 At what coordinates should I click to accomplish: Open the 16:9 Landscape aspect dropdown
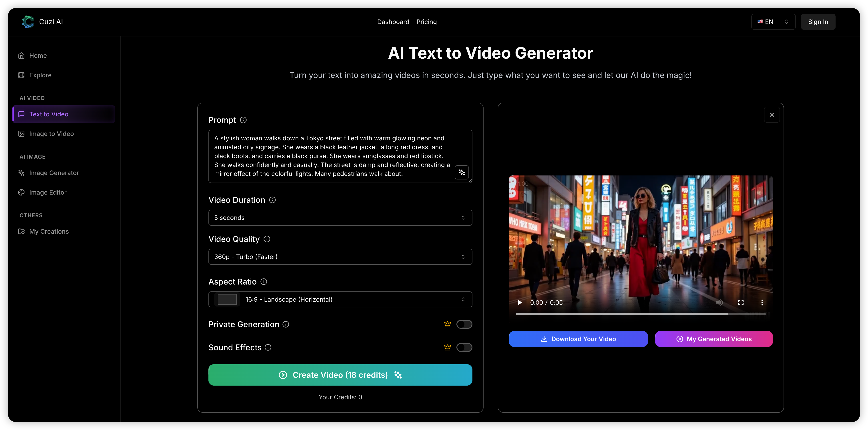[340, 299]
